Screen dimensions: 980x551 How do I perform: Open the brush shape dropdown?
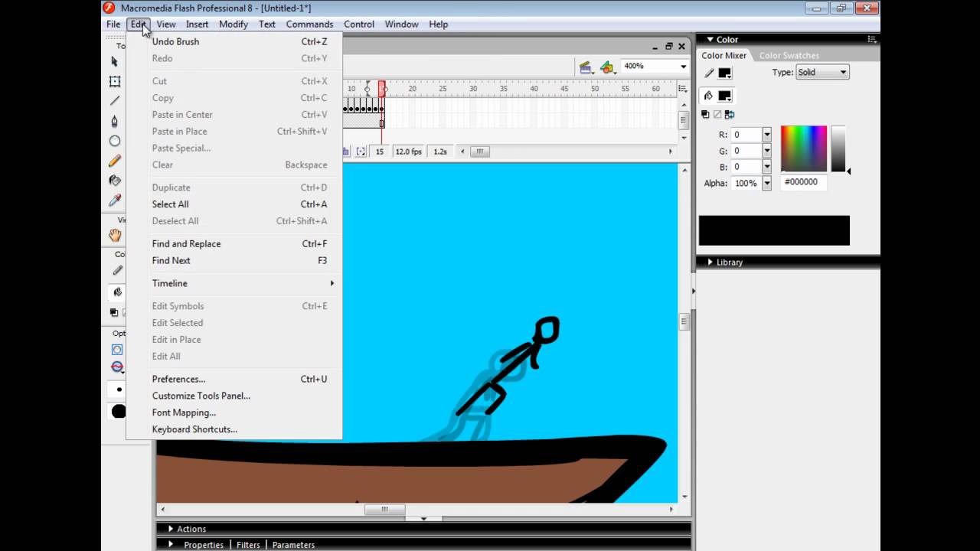[118, 412]
